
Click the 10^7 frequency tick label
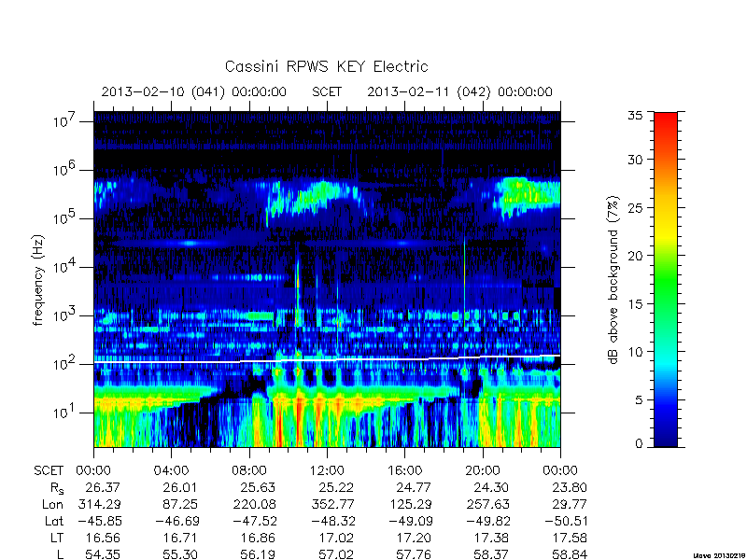[65, 120]
